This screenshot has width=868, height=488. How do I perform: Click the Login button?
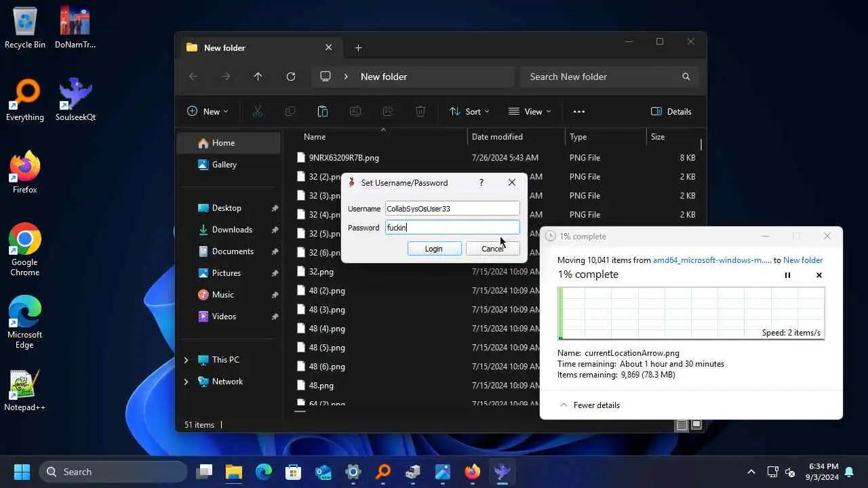pyautogui.click(x=434, y=249)
